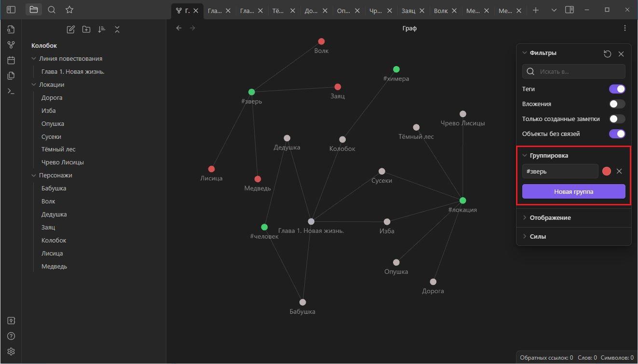Open today's daily note calendar icon
The height and width of the screenshot is (364, 638).
pyautogui.click(x=11, y=60)
